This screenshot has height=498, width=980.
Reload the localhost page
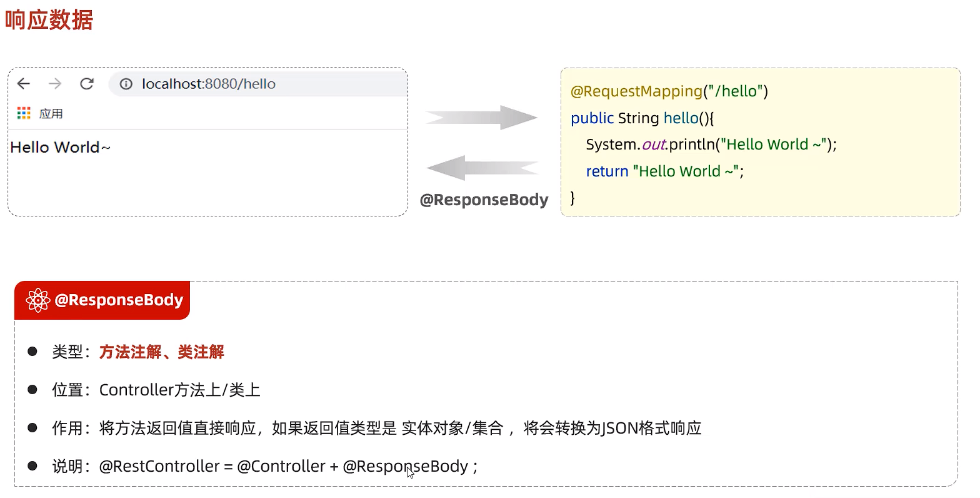click(87, 84)
